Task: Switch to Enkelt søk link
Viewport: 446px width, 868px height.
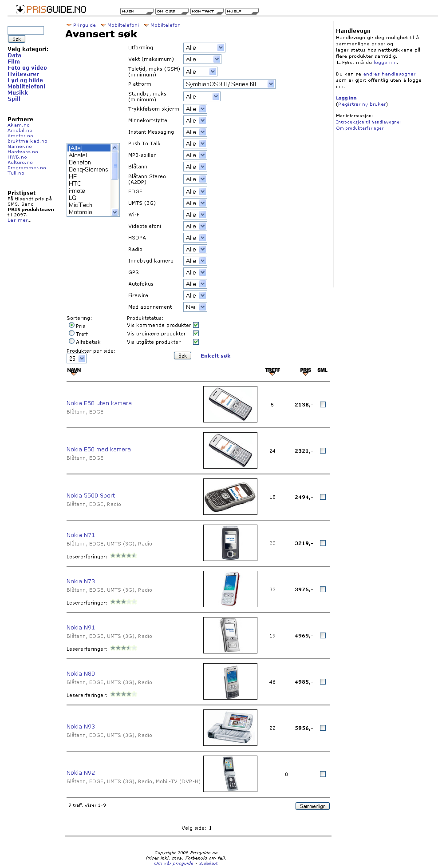Action: (x=215, y=356)
